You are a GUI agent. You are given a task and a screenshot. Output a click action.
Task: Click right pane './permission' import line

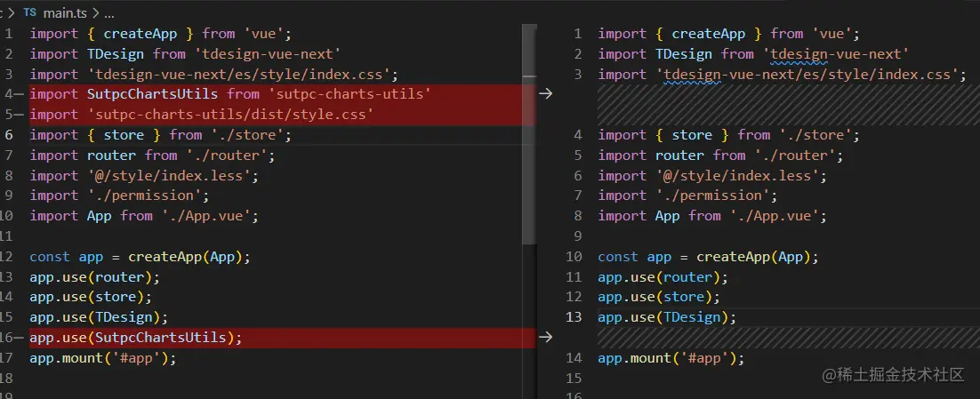pos(687,196)
